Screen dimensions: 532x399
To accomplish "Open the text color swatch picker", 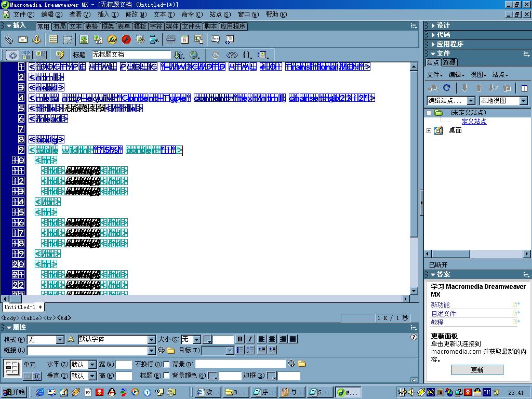I will tap(207, 340).
